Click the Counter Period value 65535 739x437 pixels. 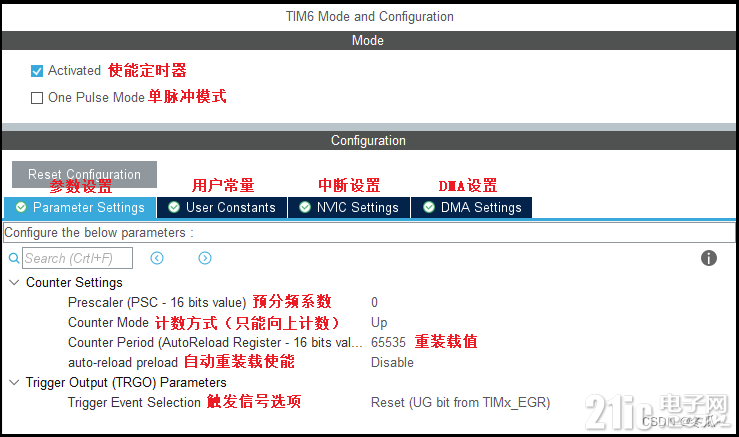388,342
